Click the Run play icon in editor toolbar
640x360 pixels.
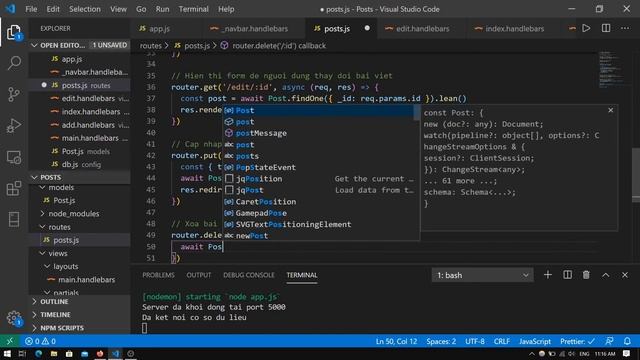(x=586, y=28)
